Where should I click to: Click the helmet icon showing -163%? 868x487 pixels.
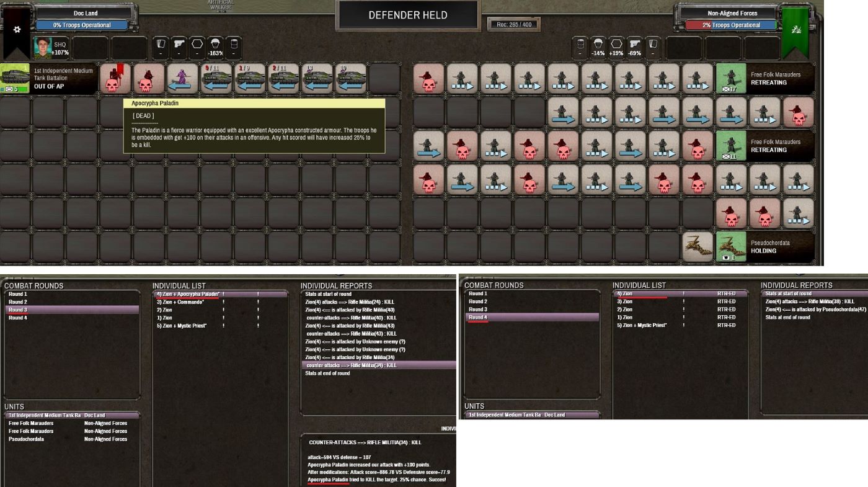[216, 48]
